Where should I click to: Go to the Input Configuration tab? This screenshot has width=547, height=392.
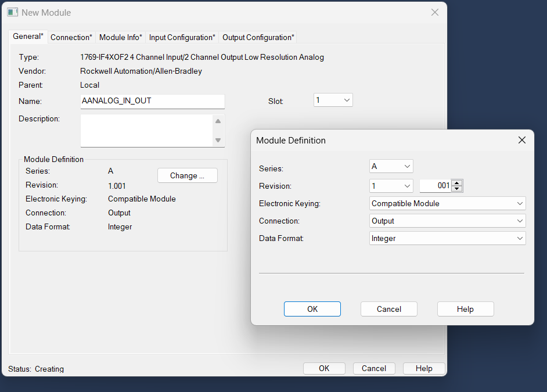[182, 37]
